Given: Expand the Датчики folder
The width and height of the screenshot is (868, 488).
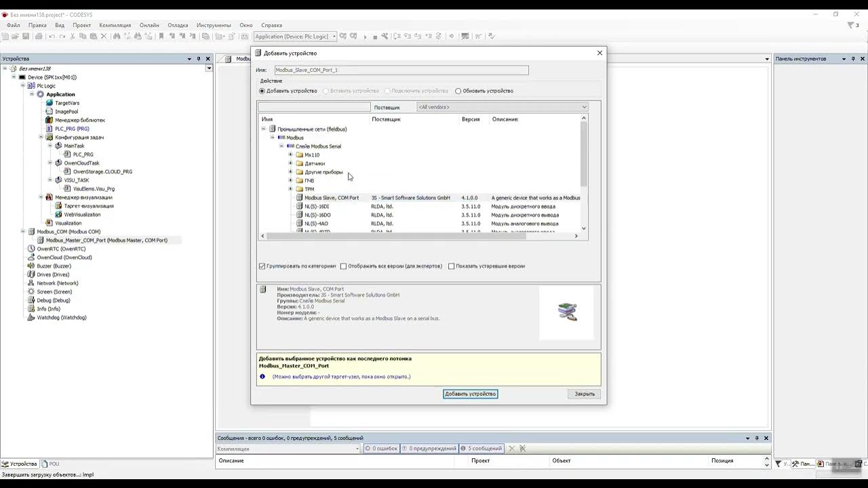Looking at the screenshot, I should (291, 163).
